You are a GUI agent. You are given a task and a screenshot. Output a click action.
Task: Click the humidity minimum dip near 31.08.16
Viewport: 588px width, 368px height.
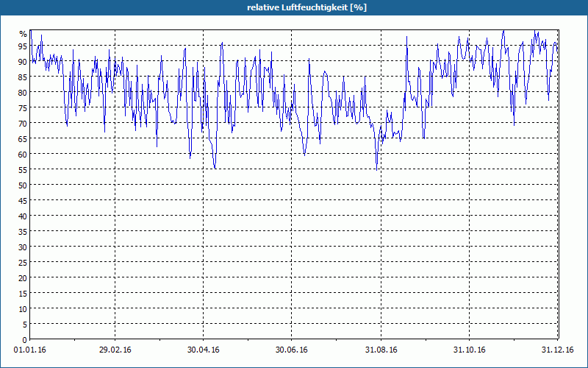(376, 170)
